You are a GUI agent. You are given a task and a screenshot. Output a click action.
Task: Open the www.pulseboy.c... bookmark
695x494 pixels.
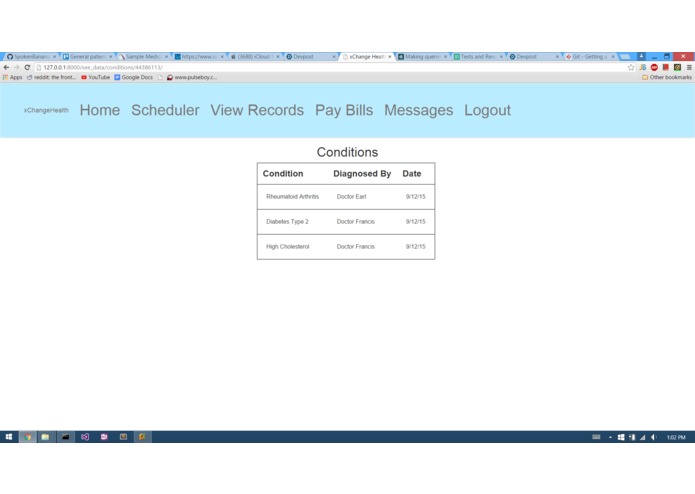[x=192, y=77]
